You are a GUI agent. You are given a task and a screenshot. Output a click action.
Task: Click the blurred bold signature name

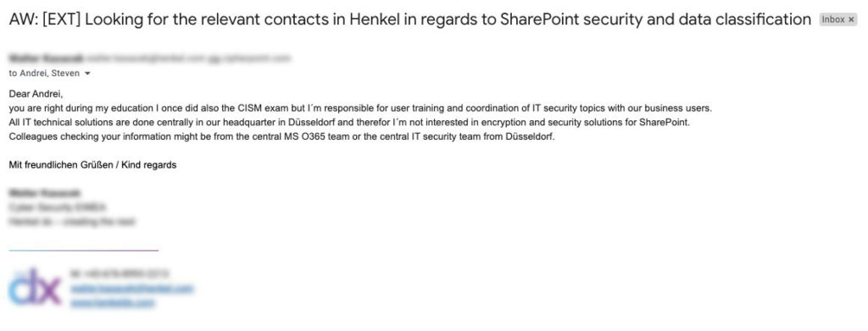coord(45,193)
